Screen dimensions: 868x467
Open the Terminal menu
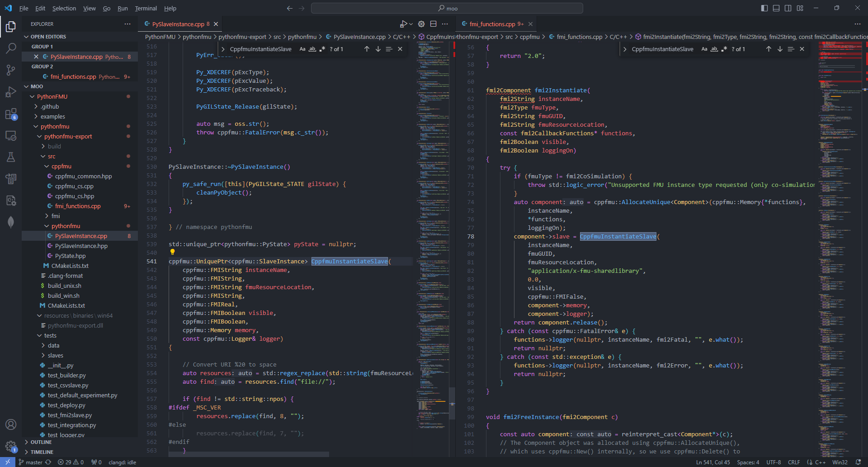point(146,8)
